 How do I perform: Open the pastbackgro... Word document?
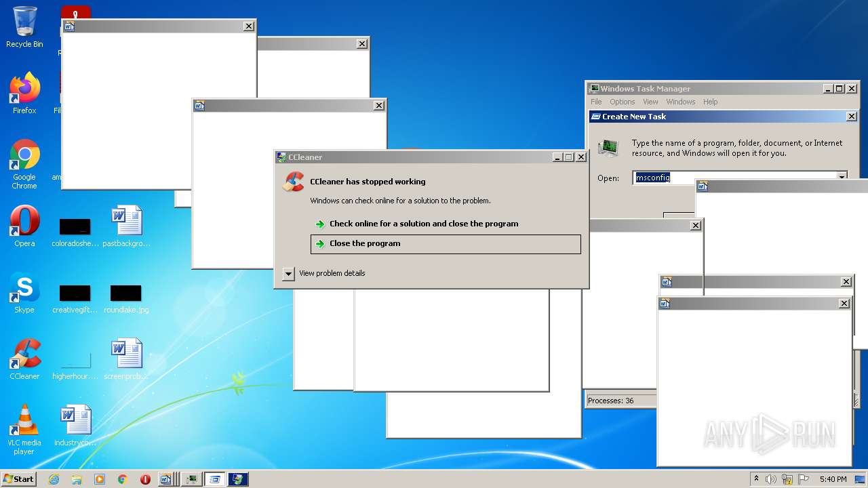point(127,226)
